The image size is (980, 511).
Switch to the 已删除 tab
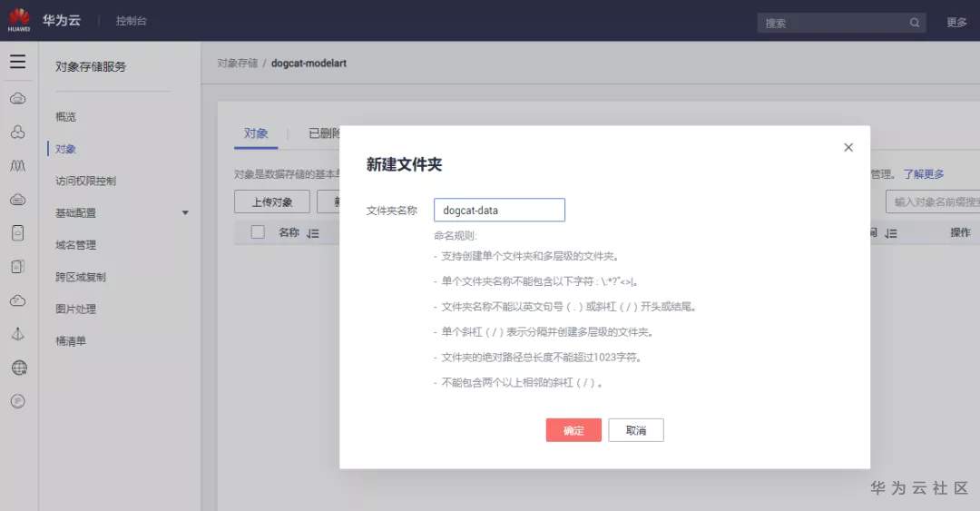click(x=324, y=133)
